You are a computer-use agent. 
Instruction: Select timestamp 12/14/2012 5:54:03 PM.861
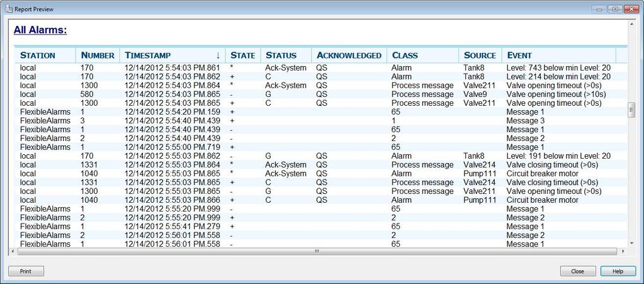coord(172,68)
